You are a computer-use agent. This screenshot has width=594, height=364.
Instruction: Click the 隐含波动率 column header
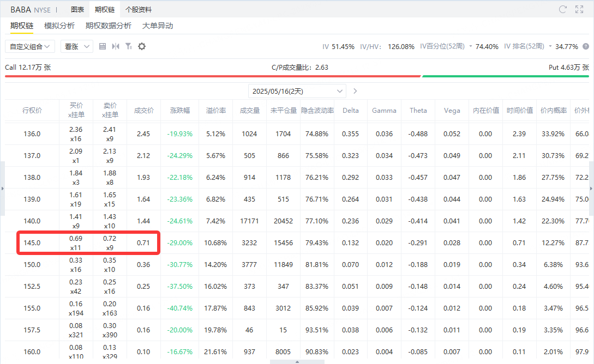point(317,110)
